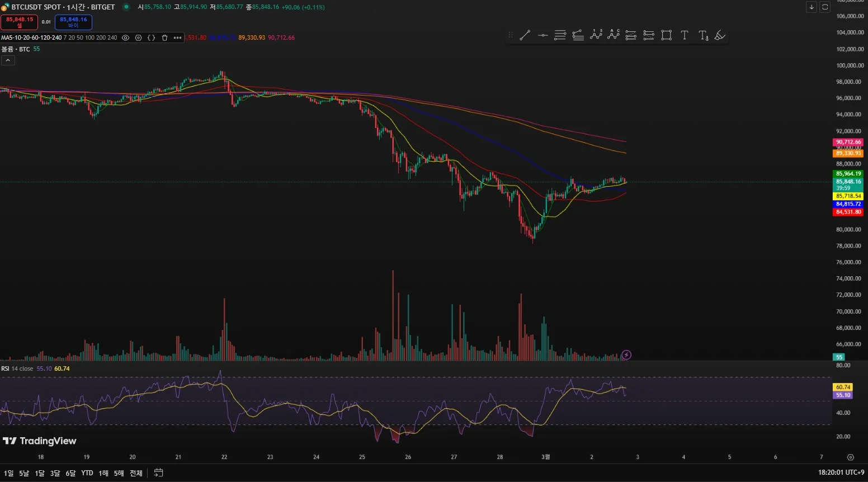Click date 22 on time axis
Screen dimensions: 868x482
(x=224, y=457)
